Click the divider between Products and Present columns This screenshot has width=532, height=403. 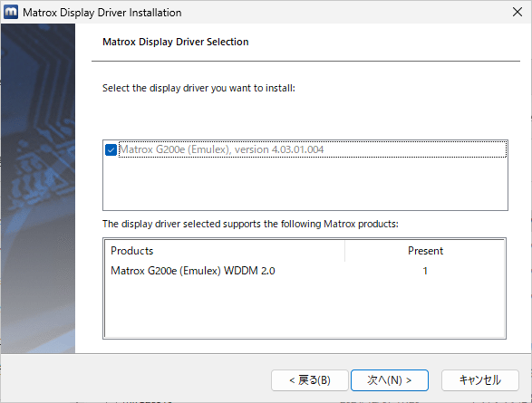coord(344,251)
